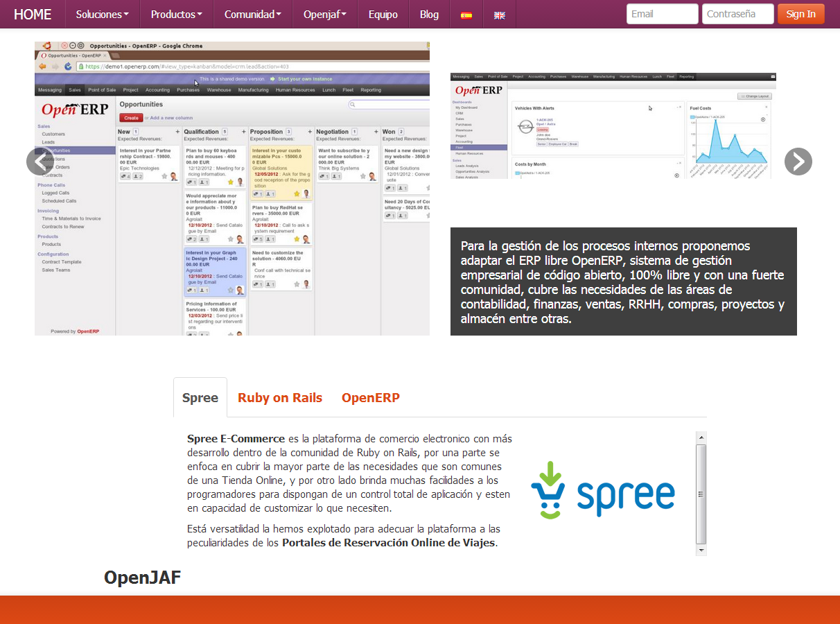Viewport: 840px width, 624px height.
Task: Click the tab content scrollbar thumb
Action: [701, 494]
